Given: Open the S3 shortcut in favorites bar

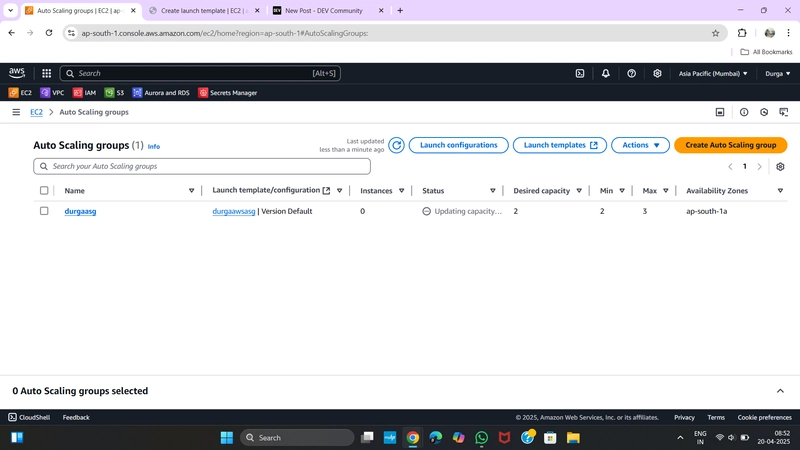Looking at the screenshot, I should pos(114,93).
